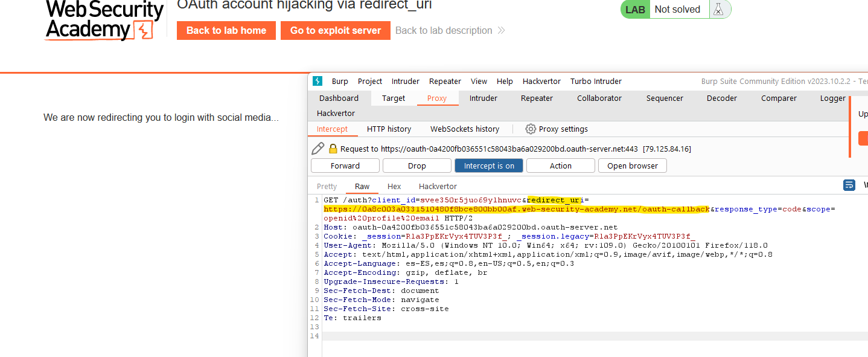This screenshot has height=357, width=868.
Task: Switch to the Hex editor view
Action: [394, 186]
